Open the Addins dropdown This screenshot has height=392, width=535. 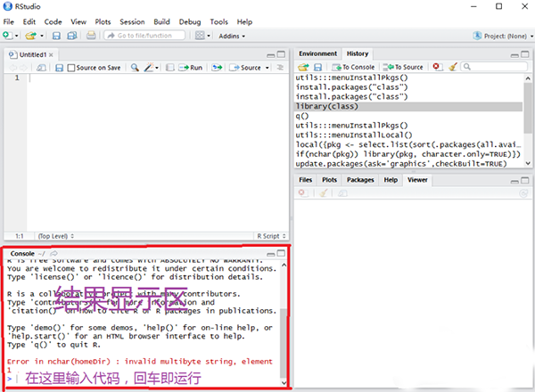[232, 36]
